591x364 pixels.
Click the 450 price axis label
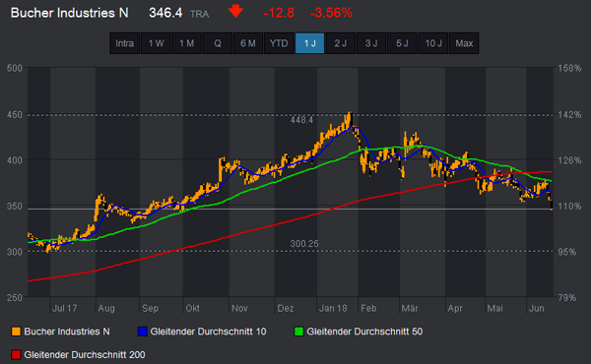point(15,115)
